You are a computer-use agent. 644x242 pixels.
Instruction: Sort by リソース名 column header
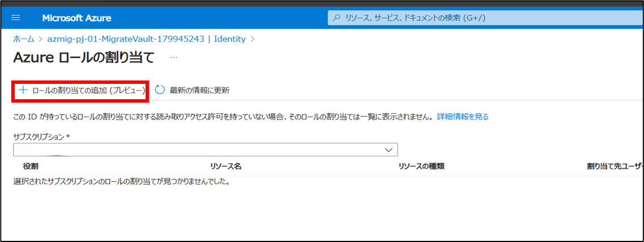click(x=225, y=167)
